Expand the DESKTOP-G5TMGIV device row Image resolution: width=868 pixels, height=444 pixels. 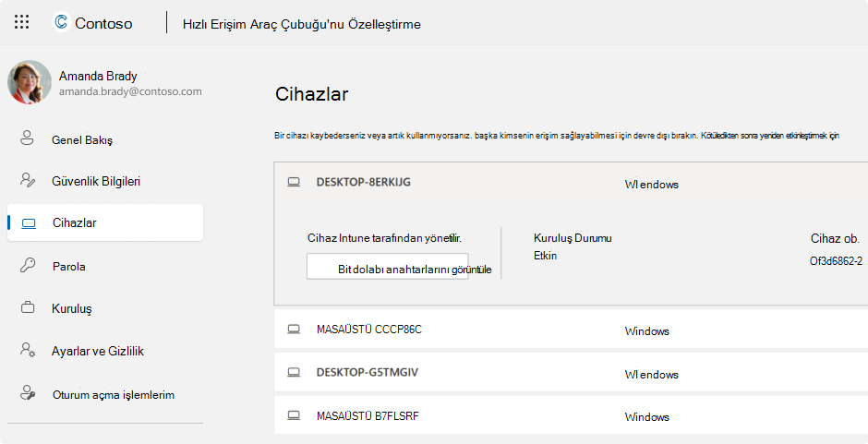(x=571, y=373)
